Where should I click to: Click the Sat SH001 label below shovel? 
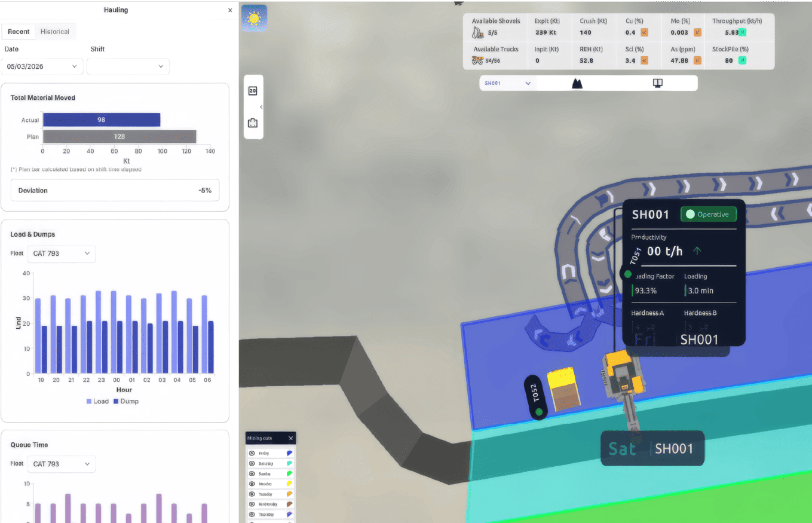(652, 448)
